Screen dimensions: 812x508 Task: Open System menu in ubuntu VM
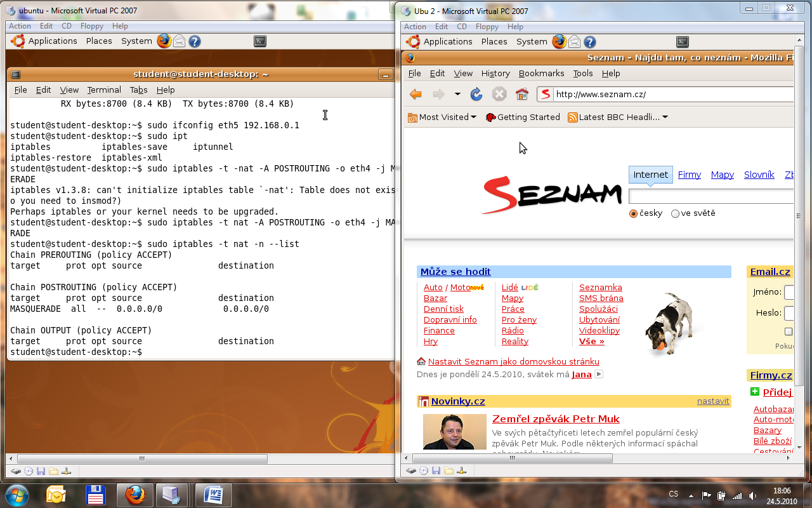coord(136,41)
